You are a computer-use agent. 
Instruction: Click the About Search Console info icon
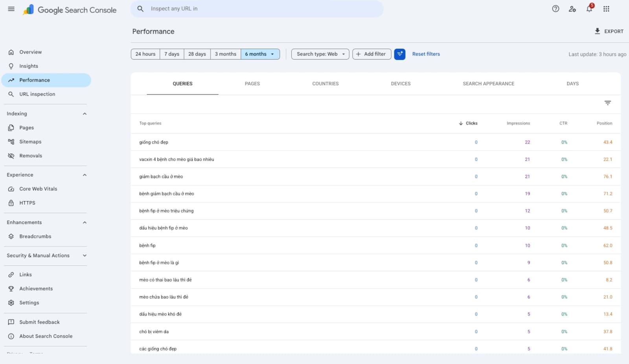[11, 336]
